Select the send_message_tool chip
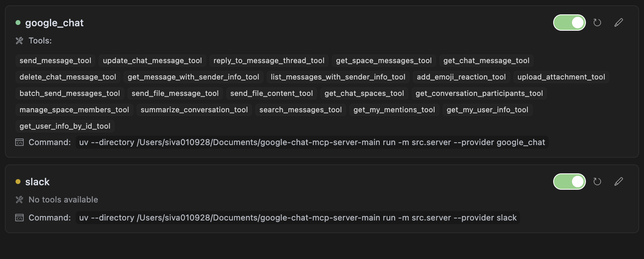644x259 pixels. pos(55,60)
